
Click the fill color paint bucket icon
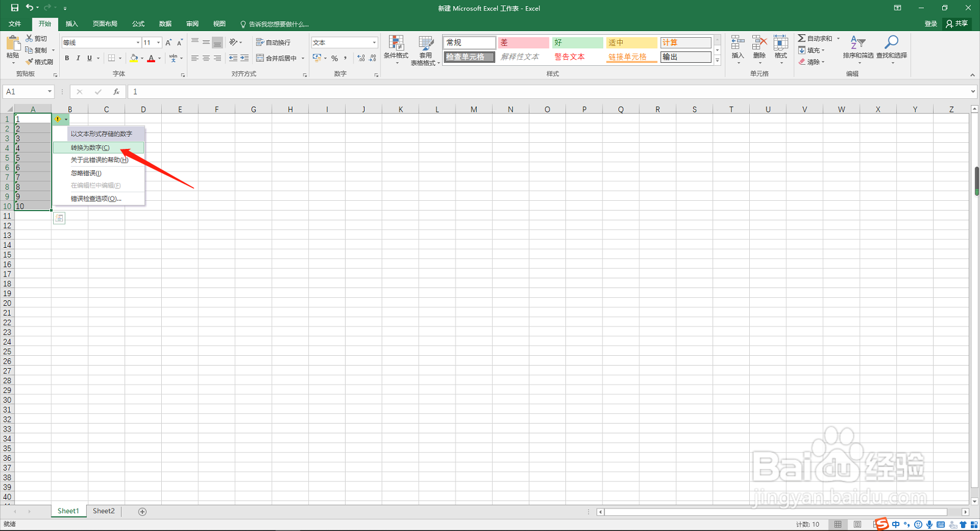click(134, 58)
